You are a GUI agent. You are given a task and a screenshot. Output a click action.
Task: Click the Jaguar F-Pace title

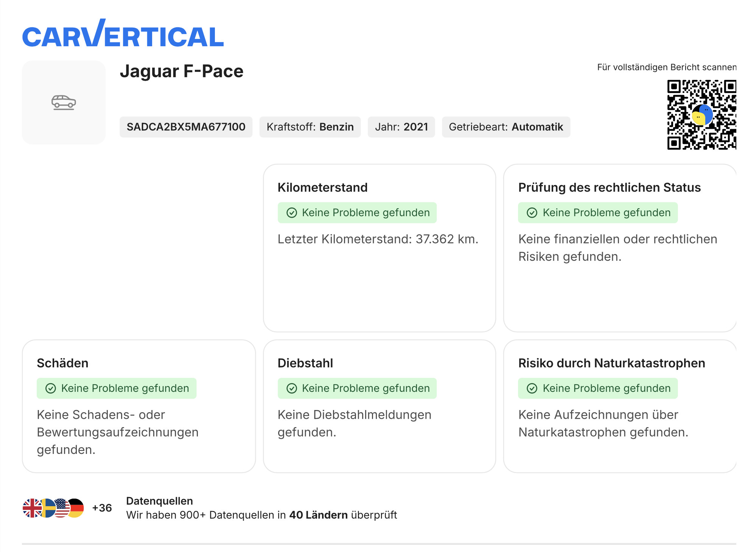point(182,71)
